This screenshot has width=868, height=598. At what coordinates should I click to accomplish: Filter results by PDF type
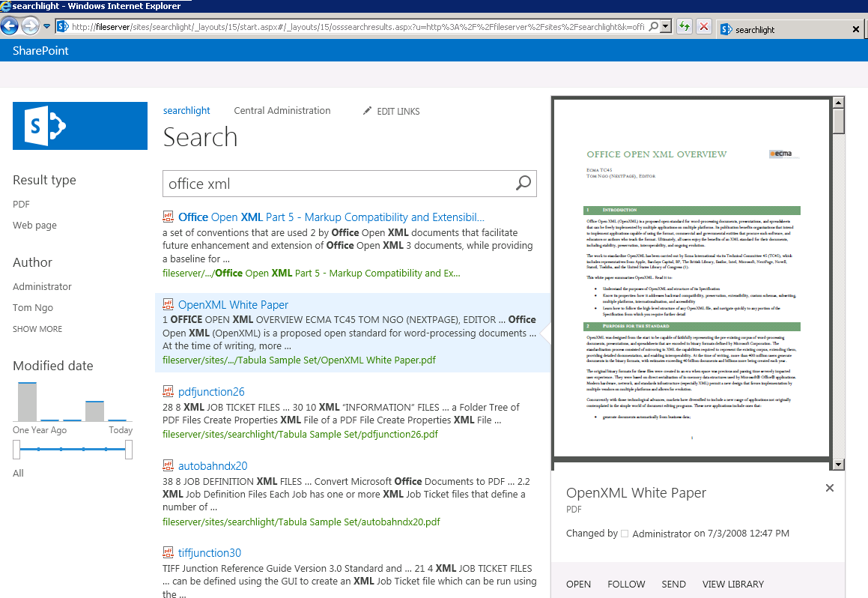[21, 205]
